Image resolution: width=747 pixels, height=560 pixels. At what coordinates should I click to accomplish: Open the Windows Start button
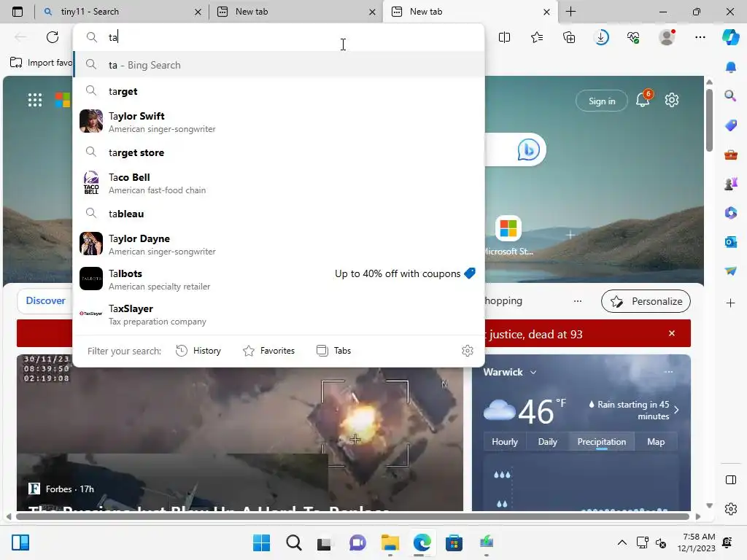point(261,542)
